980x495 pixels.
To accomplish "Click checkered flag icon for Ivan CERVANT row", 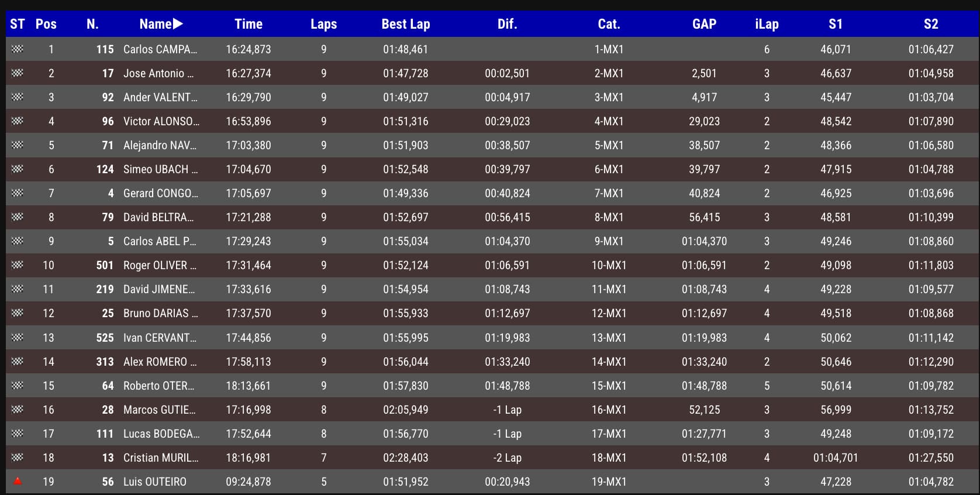I will pyautogui.click(x=18, y=337).
